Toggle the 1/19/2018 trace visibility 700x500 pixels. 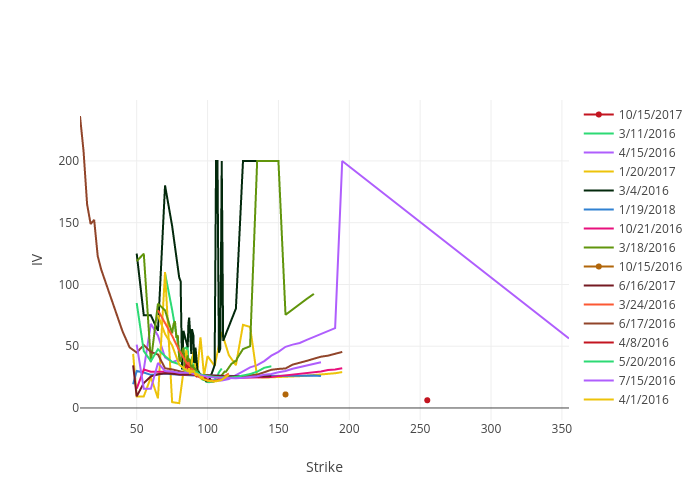646,209
